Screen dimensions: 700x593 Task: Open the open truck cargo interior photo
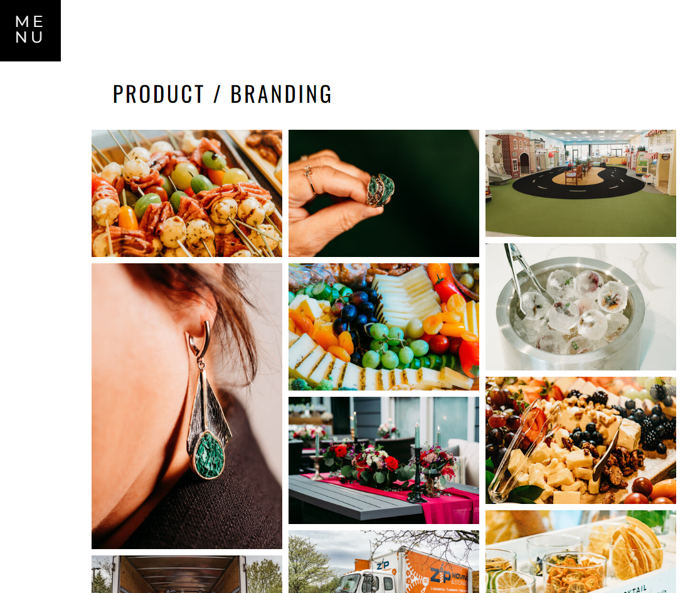click(x=187, y=574)
